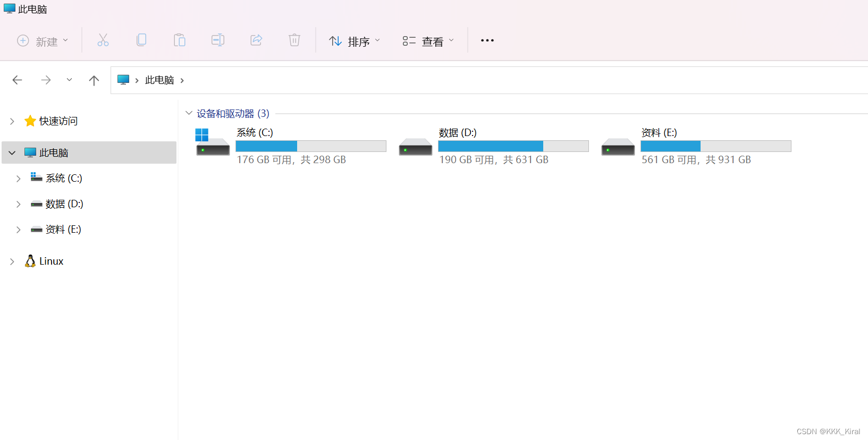Click the C: drive usage bar
Screen dimensions: 868x440
pos(311,146)
